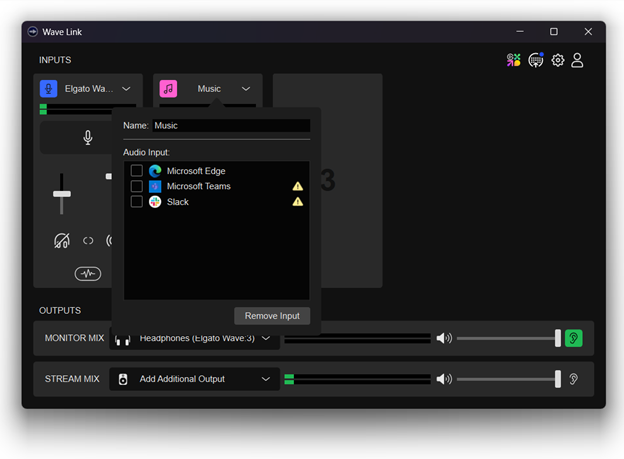
Task: Toggle the Stream Mix listen ear icon
Action: coord(573,379)
